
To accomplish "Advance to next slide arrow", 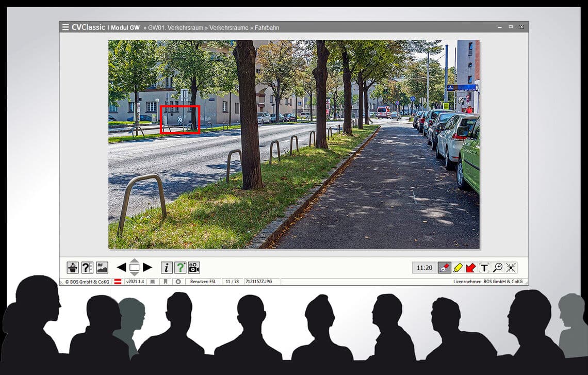I will pyautogui.click(x=148, y=267).
